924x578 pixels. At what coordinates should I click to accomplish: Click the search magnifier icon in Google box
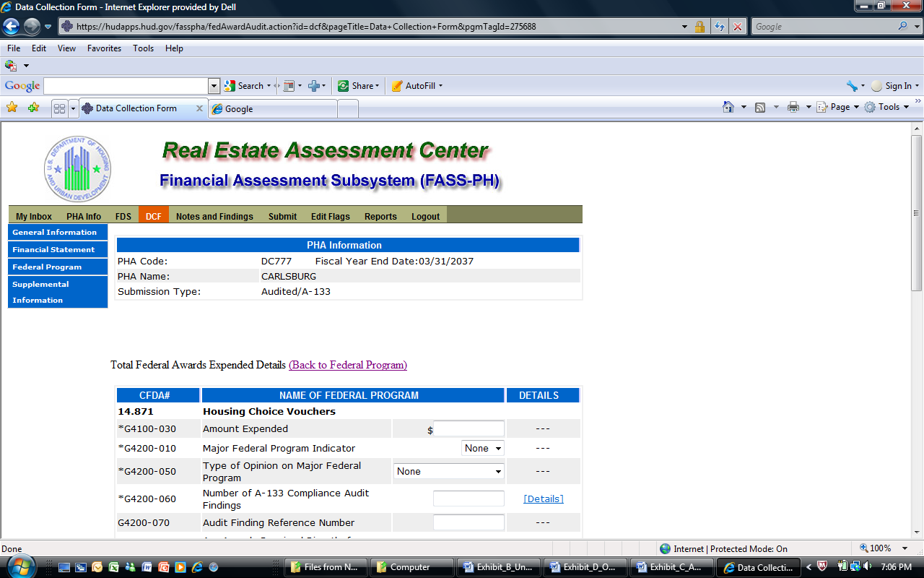903,27
